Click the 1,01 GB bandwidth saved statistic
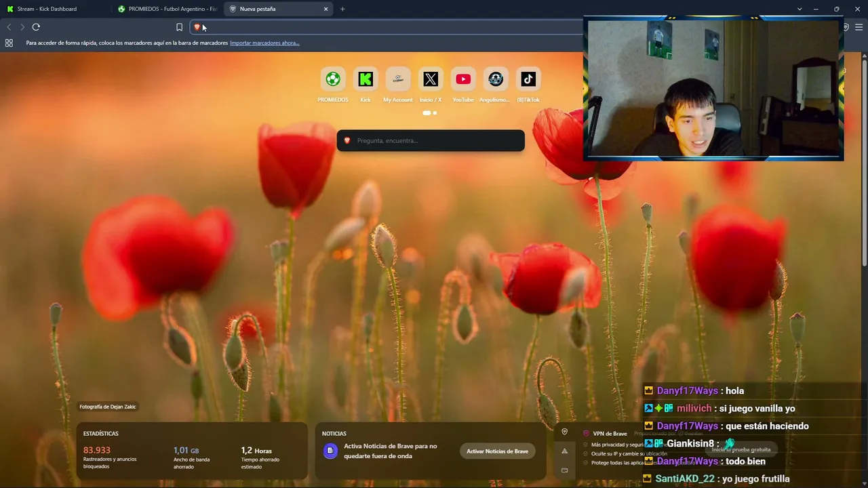This screenshot has height=488, width=868. pos(186,450)
